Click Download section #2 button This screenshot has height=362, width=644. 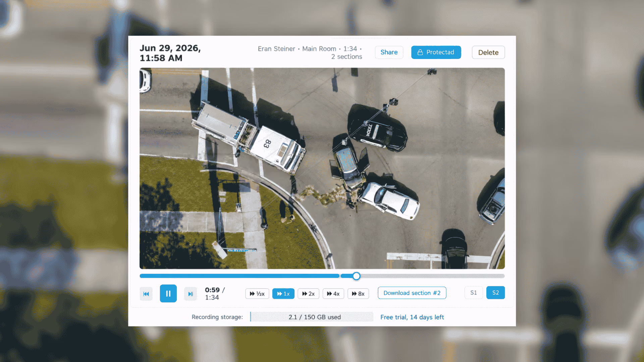tap(412, 293)
